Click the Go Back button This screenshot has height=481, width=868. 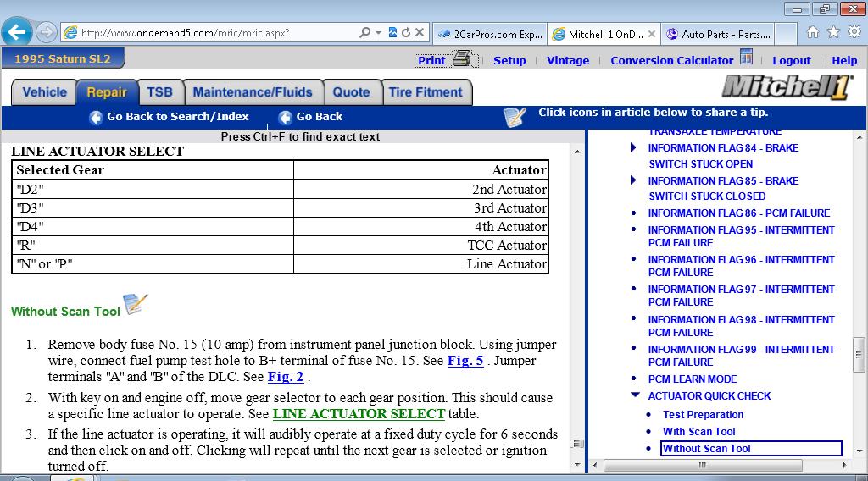tap(310, 117)
